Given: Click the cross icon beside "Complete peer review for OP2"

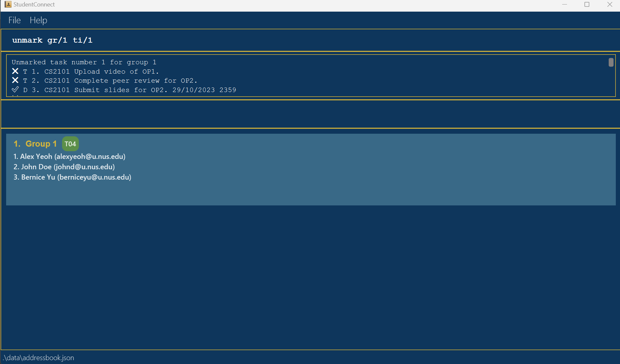Looking at the screenshot, I should [x=15, y=80].
